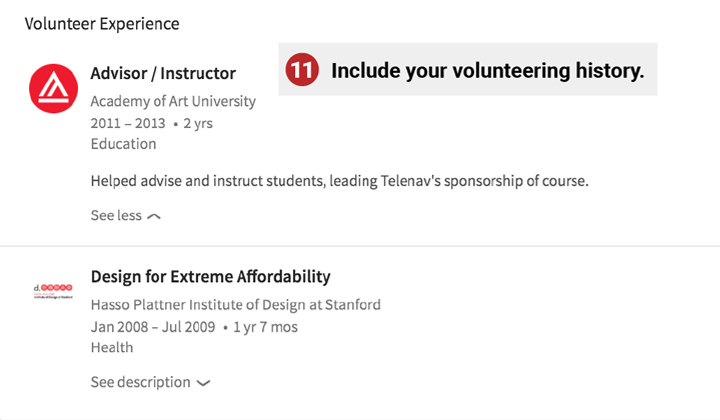This screenshot has width=720, height=420.
Task: Click the Jan 2008 – Jul 2009 dates
Action: [x=153, y=327]
